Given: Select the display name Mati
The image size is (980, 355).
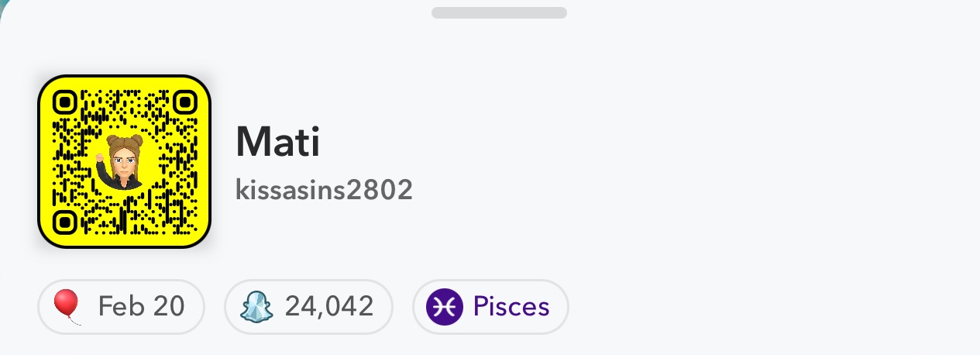Looking at the screenshot, I should pyautogui.click(x=278, y=142).
